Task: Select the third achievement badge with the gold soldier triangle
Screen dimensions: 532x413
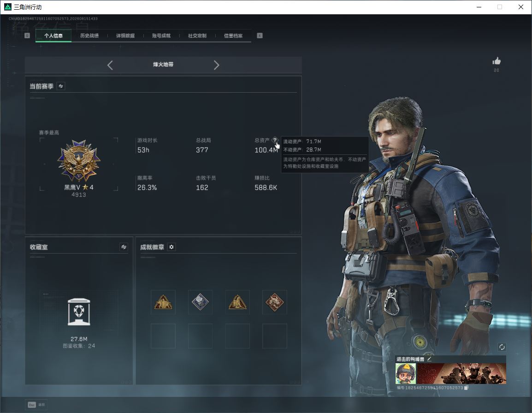Action: (x=237, y=302)
